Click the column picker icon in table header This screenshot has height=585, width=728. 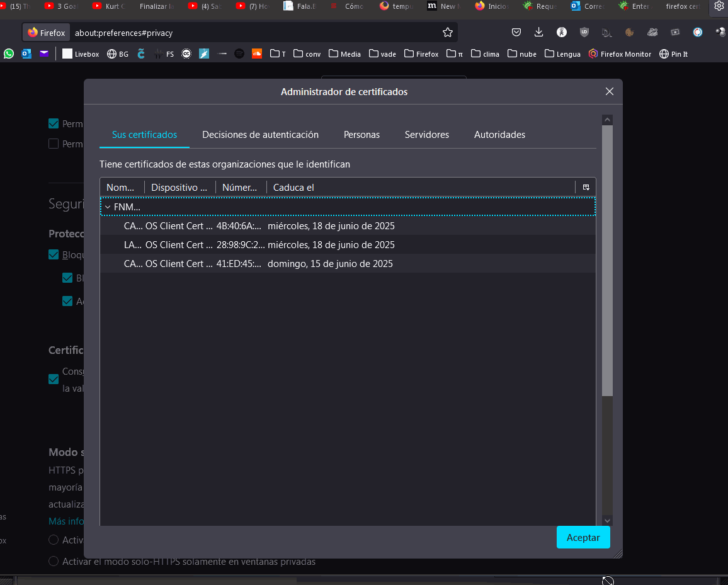point(586,187)
